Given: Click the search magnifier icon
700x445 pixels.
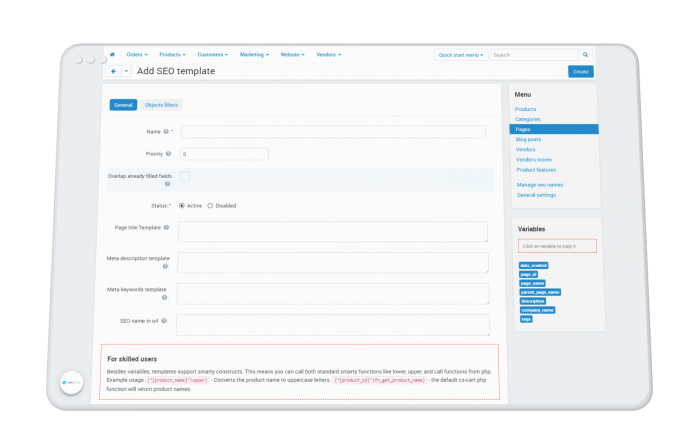Looking at the screenshot, I should pyautogui.click(x=585, y=55).
